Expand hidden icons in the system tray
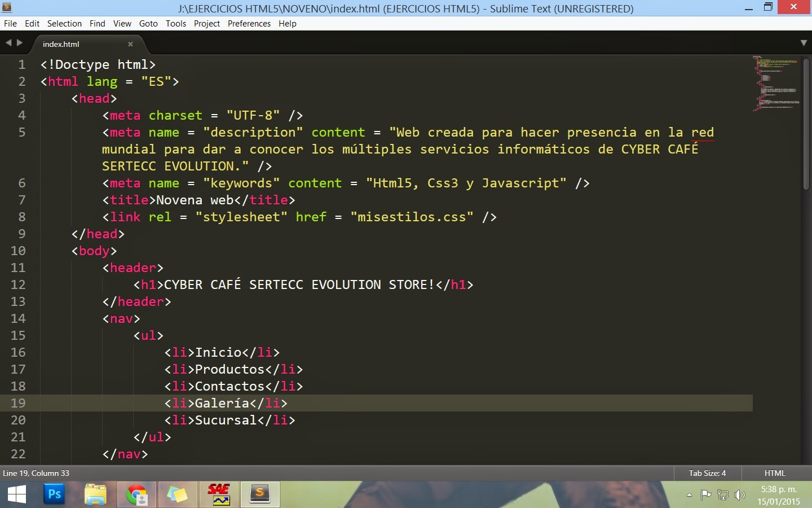 [x=689, y=496]
